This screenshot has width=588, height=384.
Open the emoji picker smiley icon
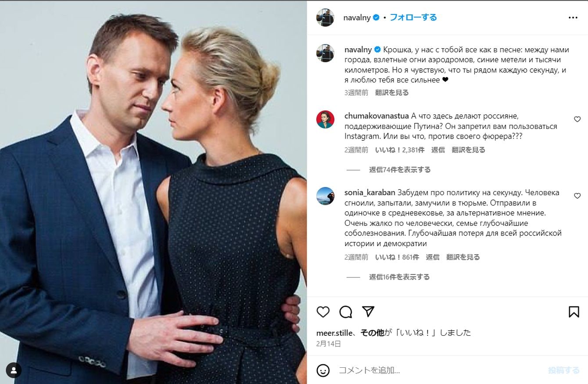click(x=323, y=370)
